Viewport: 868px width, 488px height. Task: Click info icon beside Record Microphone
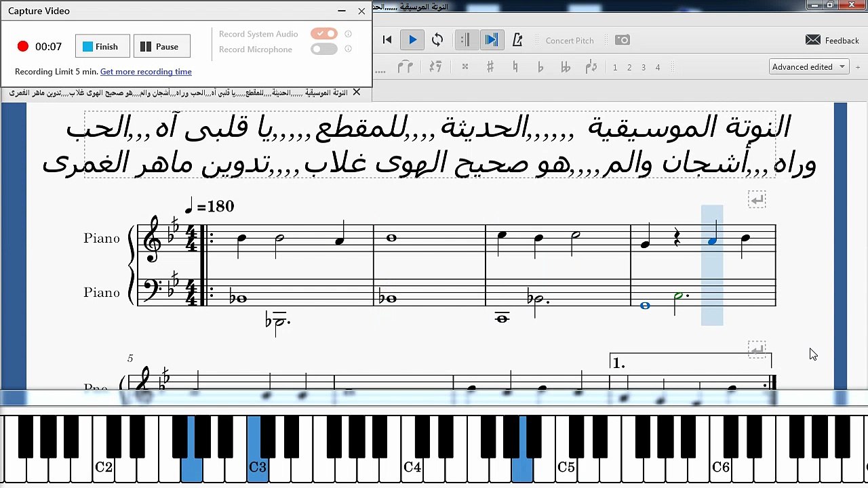(x=349, y=49)
